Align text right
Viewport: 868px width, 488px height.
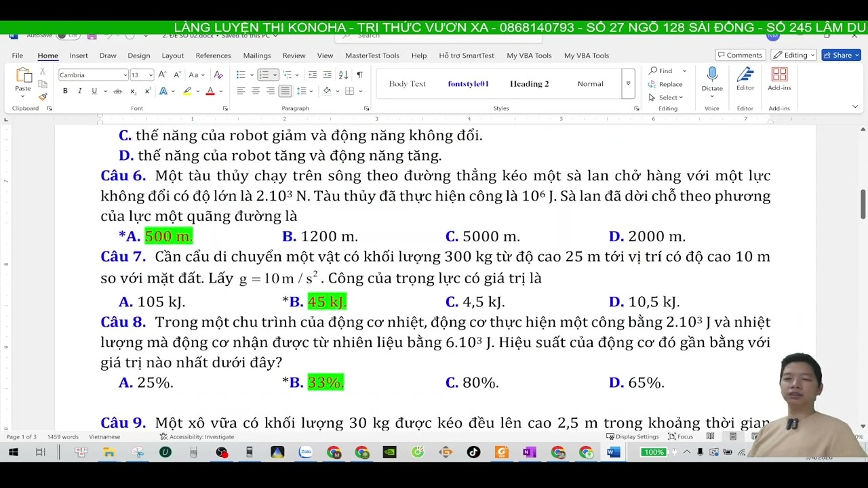271,91
